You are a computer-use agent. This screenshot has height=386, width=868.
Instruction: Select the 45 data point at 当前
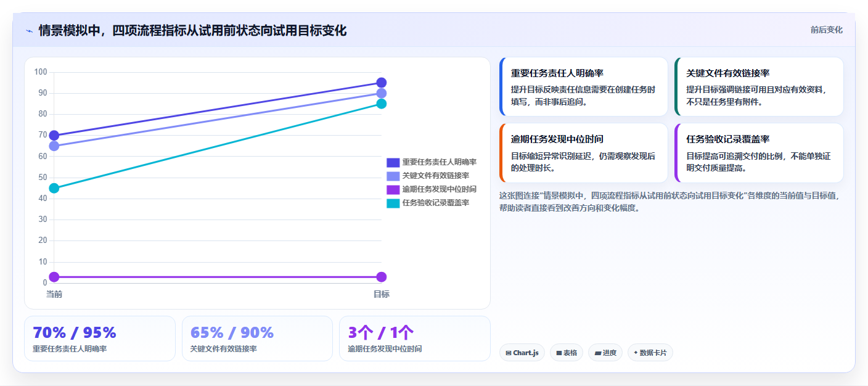pyautogui.click(x=54, y=188)
